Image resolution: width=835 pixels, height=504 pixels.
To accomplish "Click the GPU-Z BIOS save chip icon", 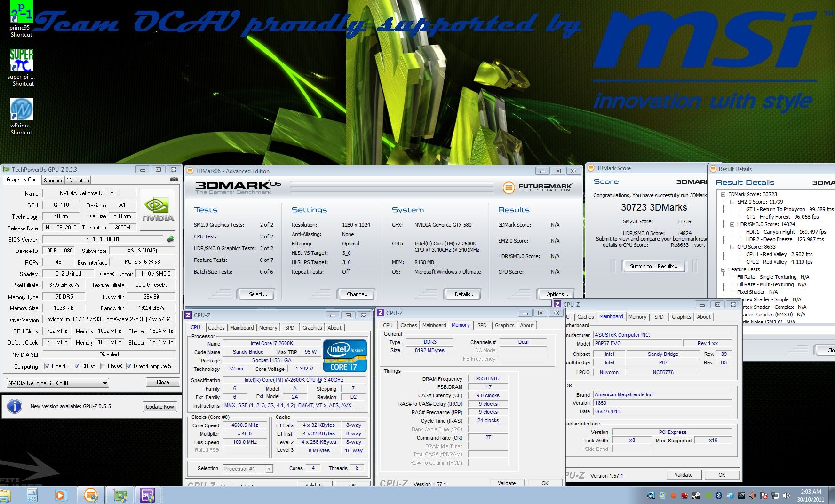I will coord(170,239).
